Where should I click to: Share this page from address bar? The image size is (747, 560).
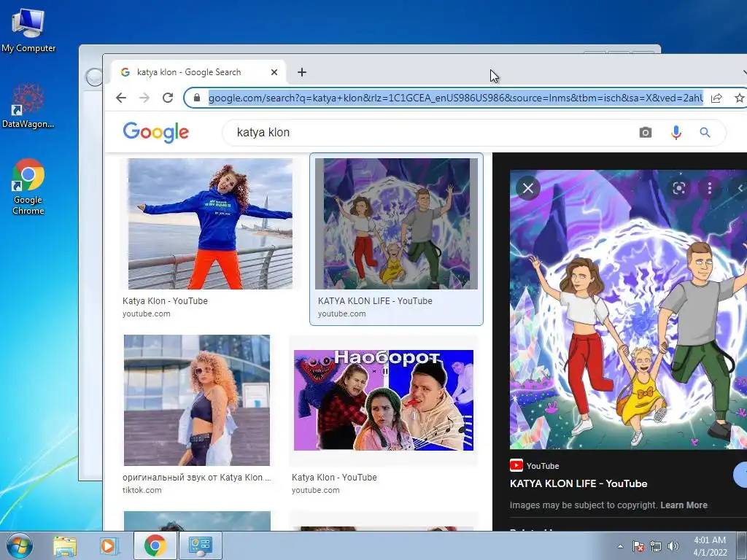point(716,98)
